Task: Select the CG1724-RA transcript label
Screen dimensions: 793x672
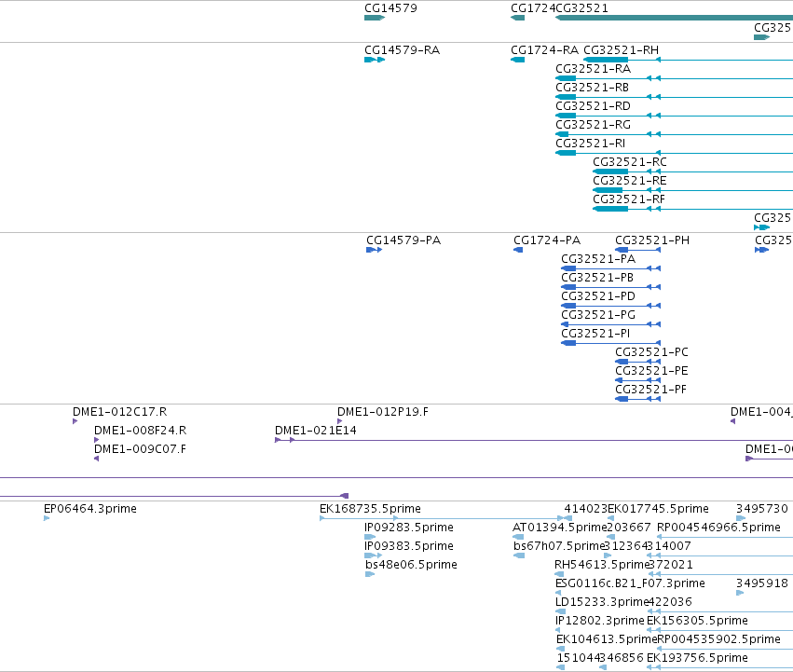Action: coord(545,50)
